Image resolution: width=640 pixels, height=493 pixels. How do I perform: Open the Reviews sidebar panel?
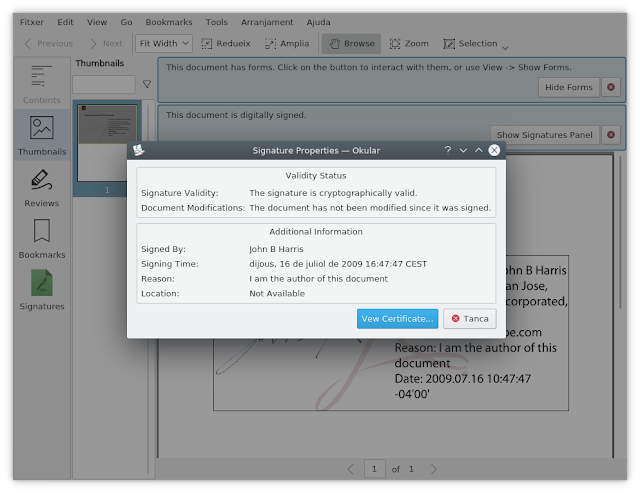pyautogui.click(x=42, y=188)
